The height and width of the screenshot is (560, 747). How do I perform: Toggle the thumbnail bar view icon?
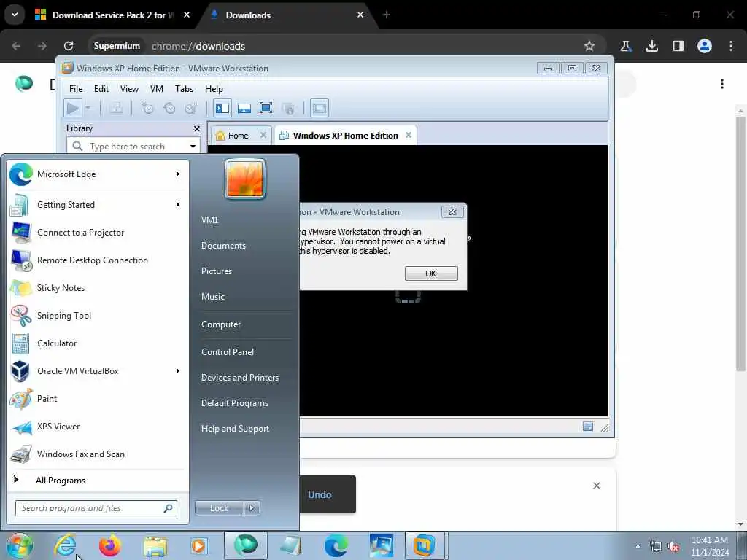(244, 108)
